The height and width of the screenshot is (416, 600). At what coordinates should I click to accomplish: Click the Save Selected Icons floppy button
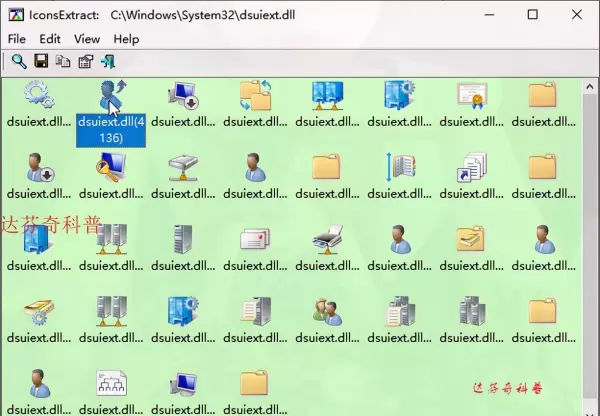[41, 61]
